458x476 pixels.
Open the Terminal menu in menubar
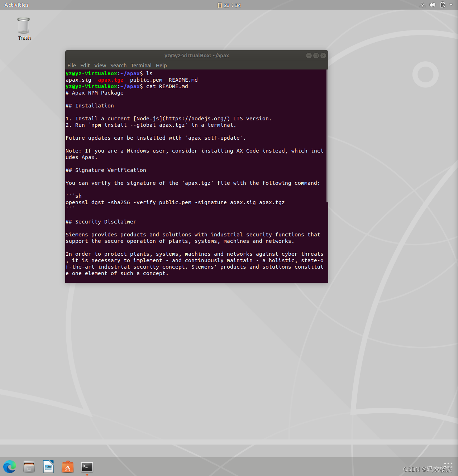141,66
